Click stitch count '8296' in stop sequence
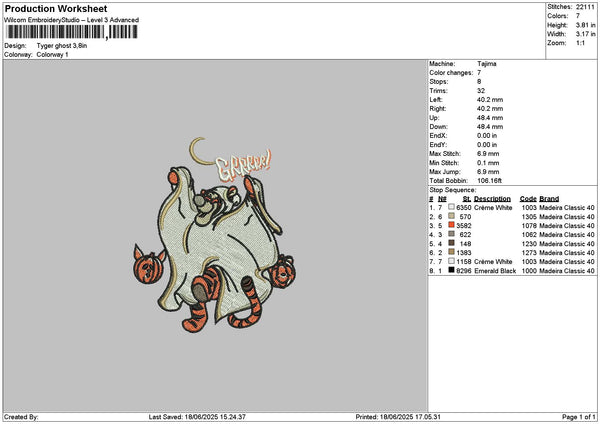Image resolution: width=600 pixels, height=424 pixels. [464, 271]
